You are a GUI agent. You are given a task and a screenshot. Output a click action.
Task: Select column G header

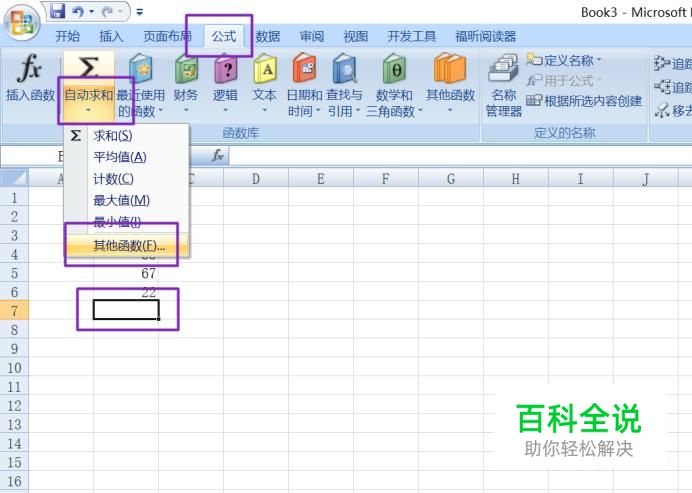pos(451,179)
